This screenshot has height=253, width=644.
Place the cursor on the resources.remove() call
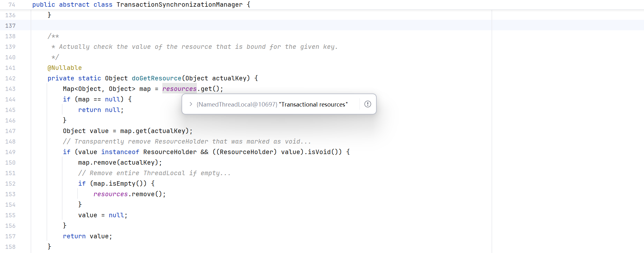tap(130, 194)
